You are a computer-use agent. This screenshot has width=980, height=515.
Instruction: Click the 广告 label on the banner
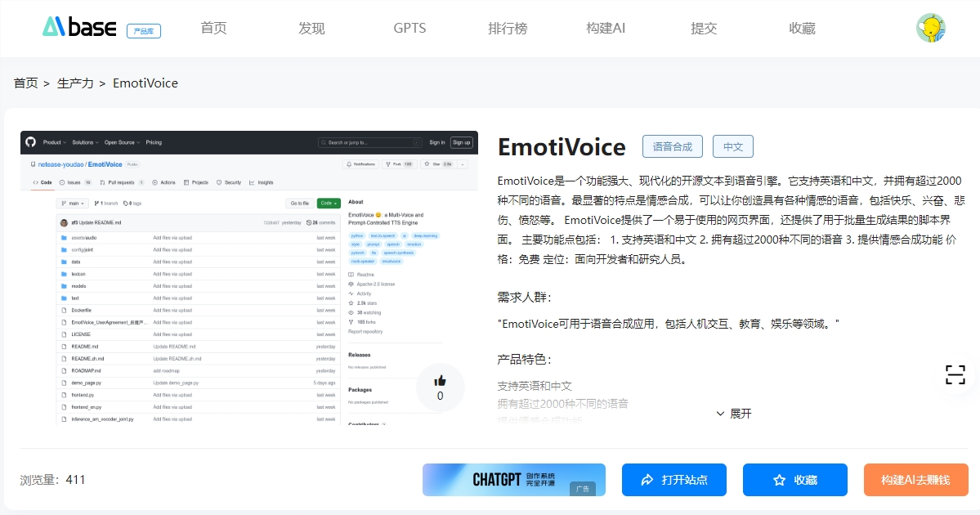click(x=583, y=489)
